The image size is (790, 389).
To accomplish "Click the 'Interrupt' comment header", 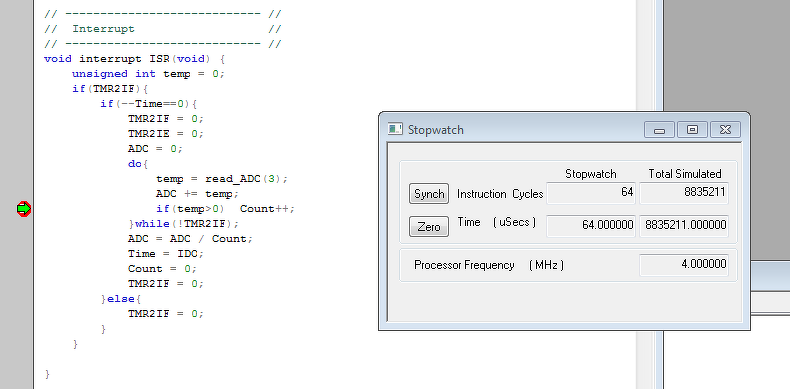I will click(x=103, y=29).
